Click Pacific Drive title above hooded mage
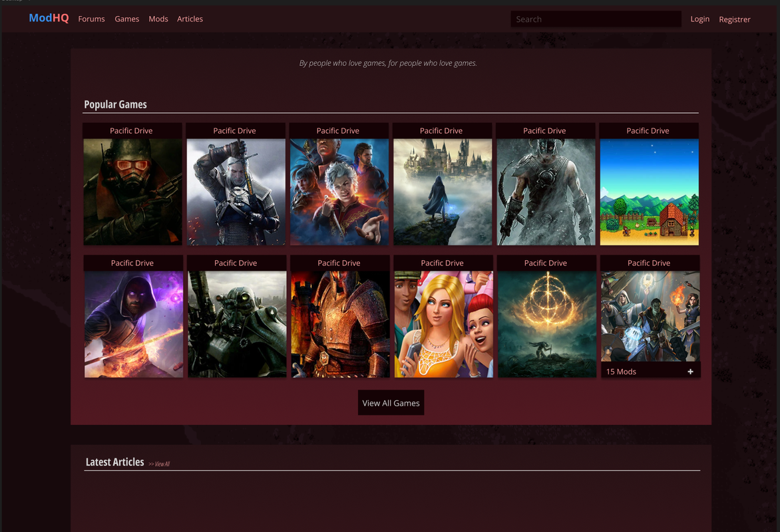This screenshot has width=780, height=532. (x=132, y=263)
